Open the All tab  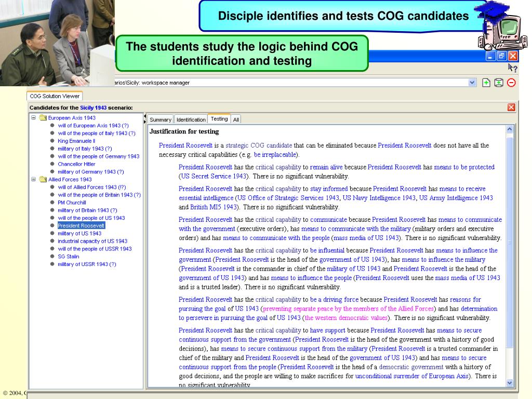click(x=236, y=119)
